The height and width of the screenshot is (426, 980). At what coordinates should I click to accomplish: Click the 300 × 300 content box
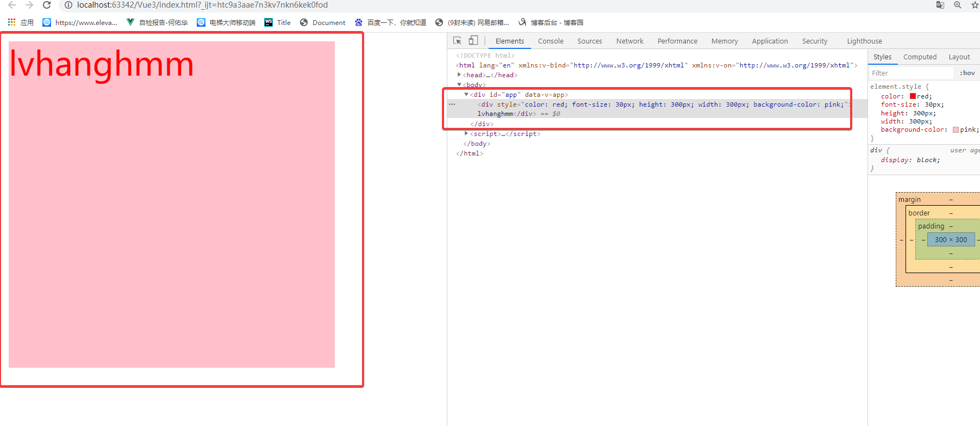pyautogui.click(x=951, y=239)
